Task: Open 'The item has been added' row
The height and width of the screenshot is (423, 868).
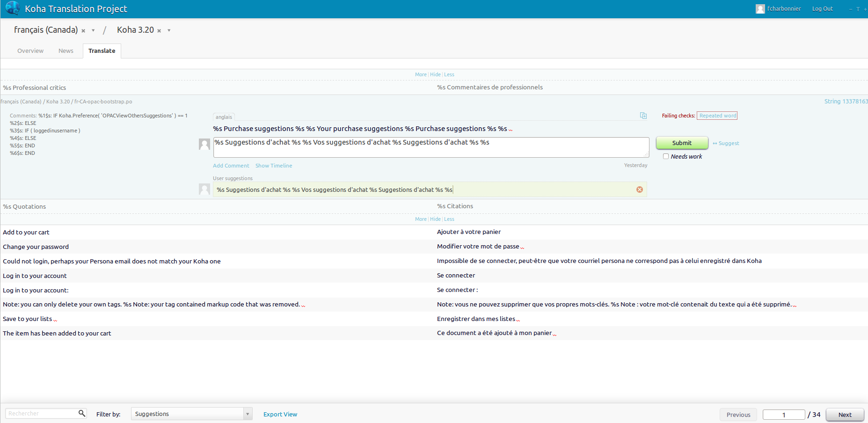Action: point(434,333)
